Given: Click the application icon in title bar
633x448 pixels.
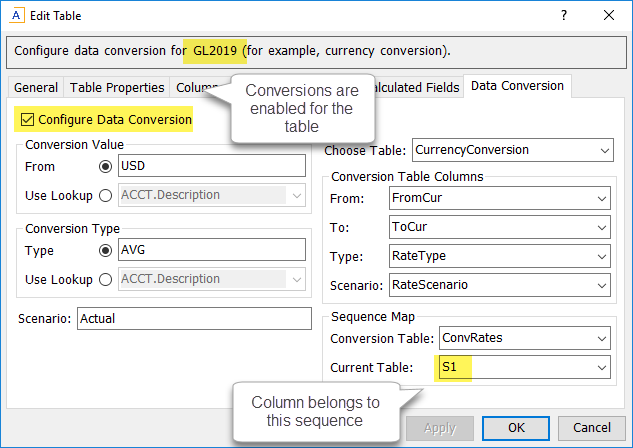Looking at the screenshot, I should pos(16,16).
